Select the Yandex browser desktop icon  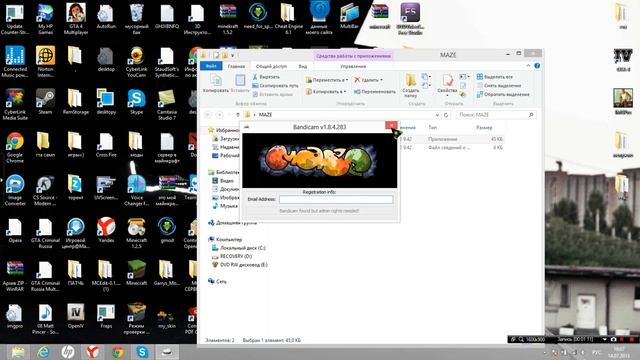(106, 231)
